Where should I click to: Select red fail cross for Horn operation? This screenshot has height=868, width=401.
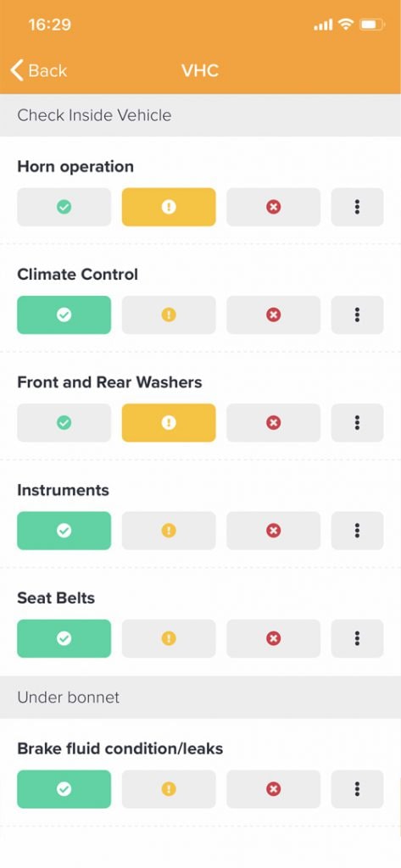[x=273, y=207]
